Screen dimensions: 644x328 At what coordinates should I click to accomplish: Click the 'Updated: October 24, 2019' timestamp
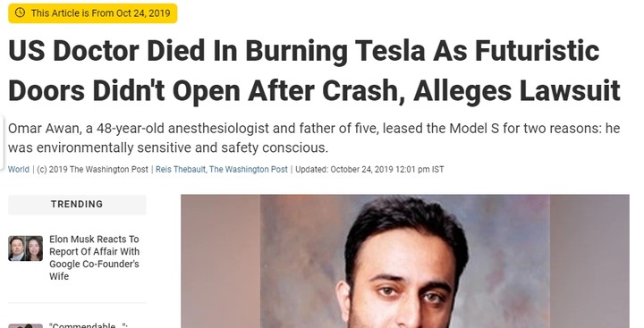[x=369, y=170]
